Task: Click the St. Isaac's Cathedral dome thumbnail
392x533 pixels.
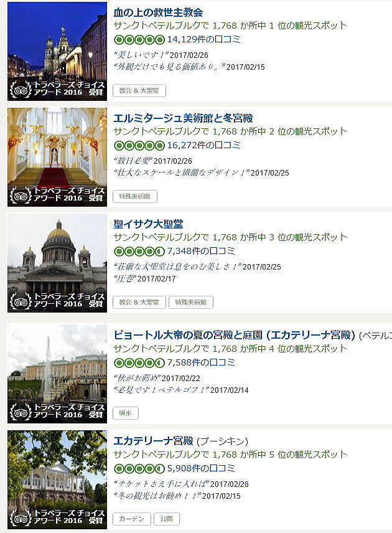Action: tap(57, 263)
